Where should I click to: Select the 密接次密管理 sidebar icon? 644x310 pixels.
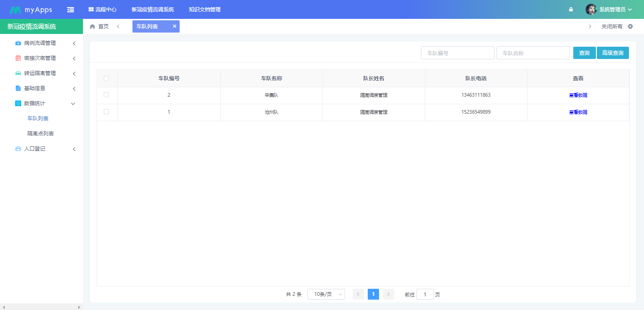coord(17,58)
